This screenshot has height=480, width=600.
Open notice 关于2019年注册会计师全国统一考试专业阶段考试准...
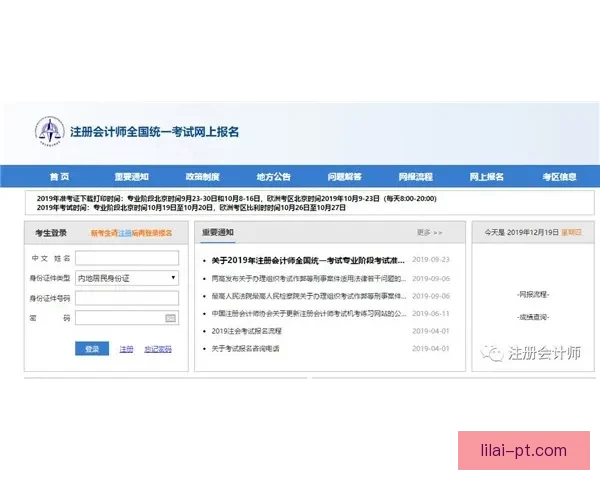pyautogui.click(x=308, y=260)
